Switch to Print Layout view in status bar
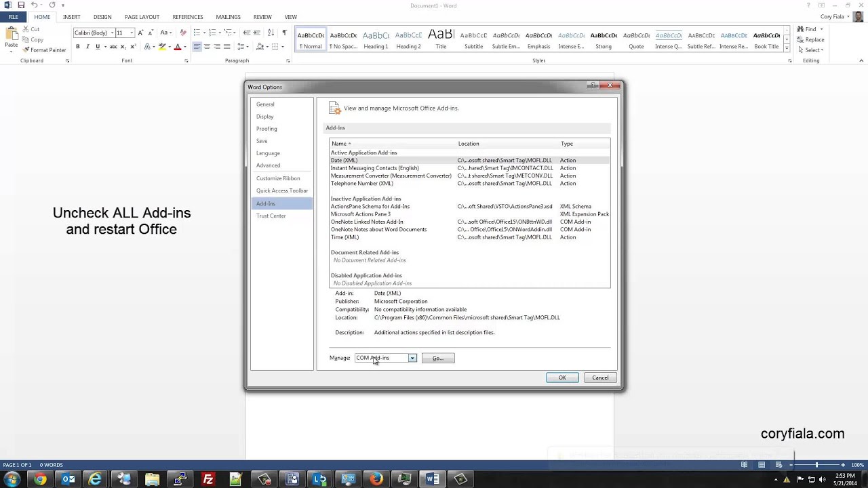 click(x=762, y=465)
